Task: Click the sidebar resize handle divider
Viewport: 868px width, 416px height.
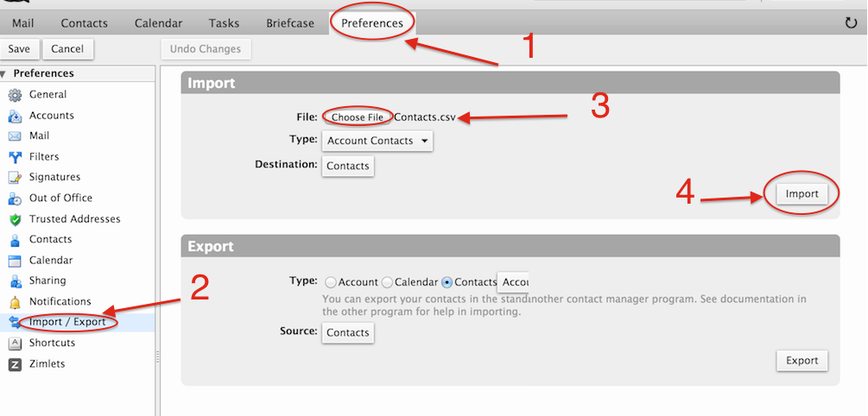Action: 158,356
